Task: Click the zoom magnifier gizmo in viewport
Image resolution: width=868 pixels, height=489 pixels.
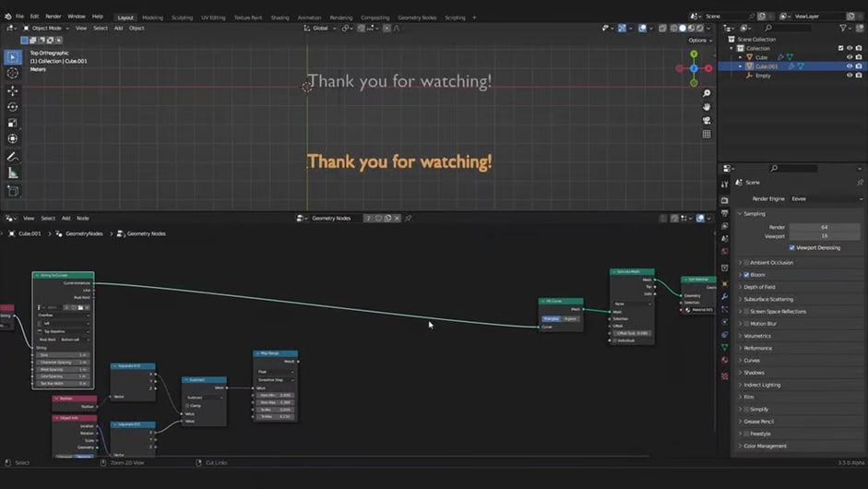Action: pyautogui.click(x=707, y=93)
